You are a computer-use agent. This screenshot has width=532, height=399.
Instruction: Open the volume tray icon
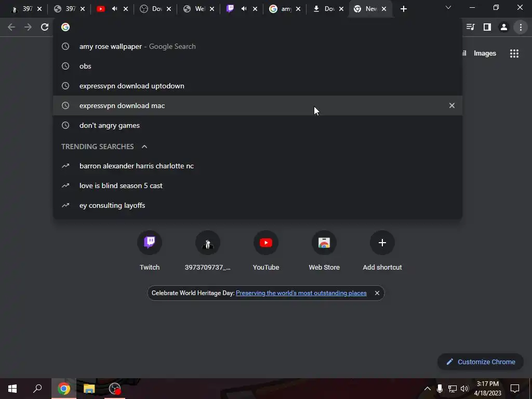coord(464,389)
